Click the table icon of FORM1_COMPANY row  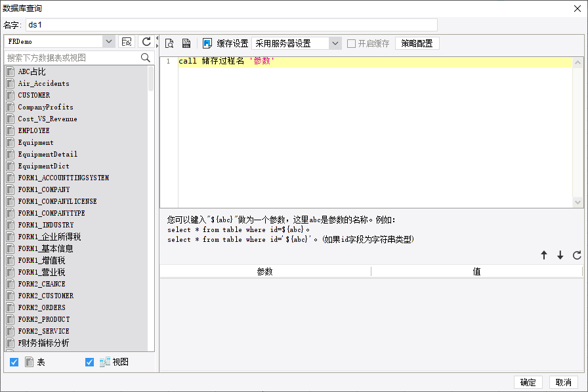point(10,189)
